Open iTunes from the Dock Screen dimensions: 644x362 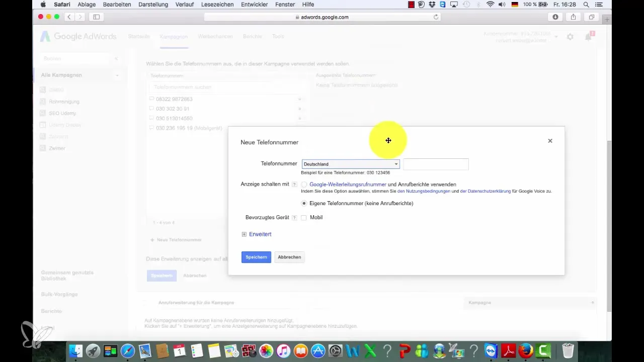(283, 350)
